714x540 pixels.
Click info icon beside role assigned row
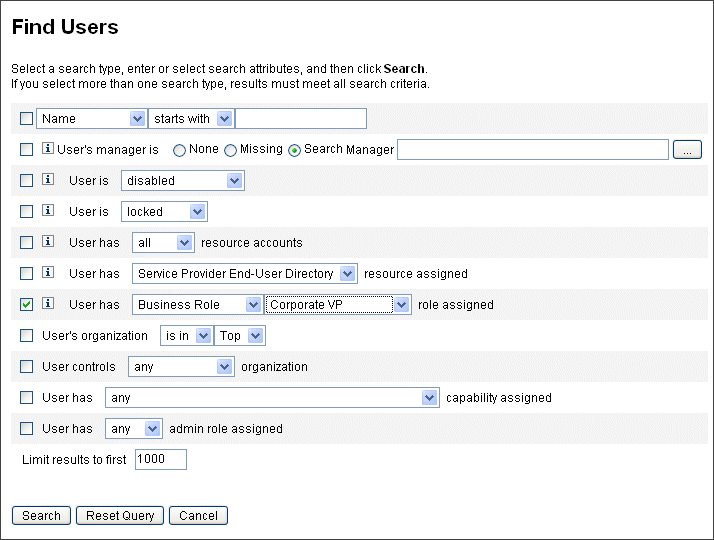coord(47,305)
